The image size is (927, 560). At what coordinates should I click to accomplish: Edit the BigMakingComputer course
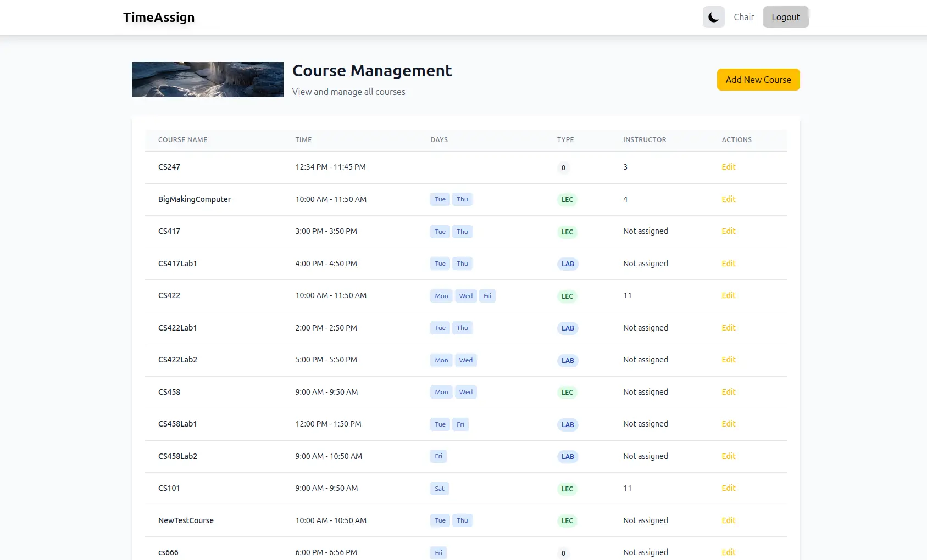pyautogui.click(x=728, y=199)
